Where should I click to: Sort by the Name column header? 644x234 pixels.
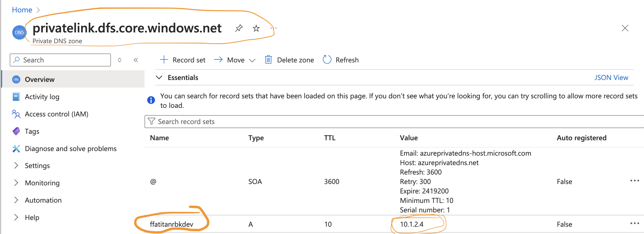click(159, 138)
